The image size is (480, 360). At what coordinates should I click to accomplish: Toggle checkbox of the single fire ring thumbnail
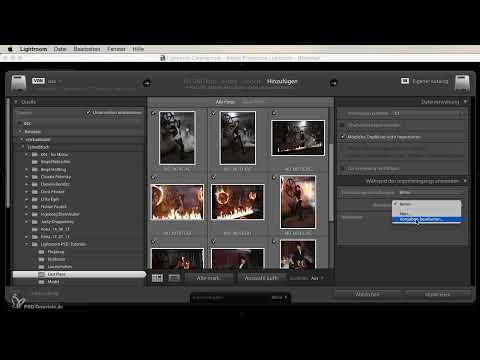(213, 178)
